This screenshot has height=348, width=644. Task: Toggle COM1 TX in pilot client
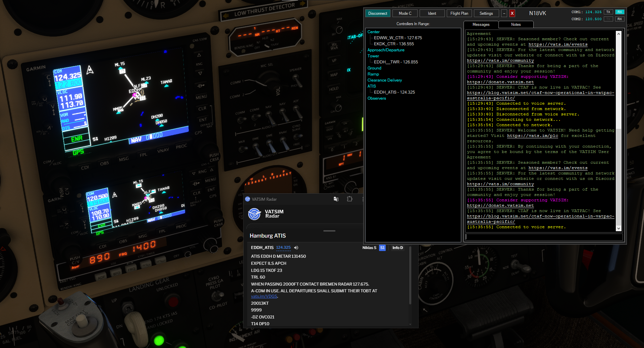point(608,12)
